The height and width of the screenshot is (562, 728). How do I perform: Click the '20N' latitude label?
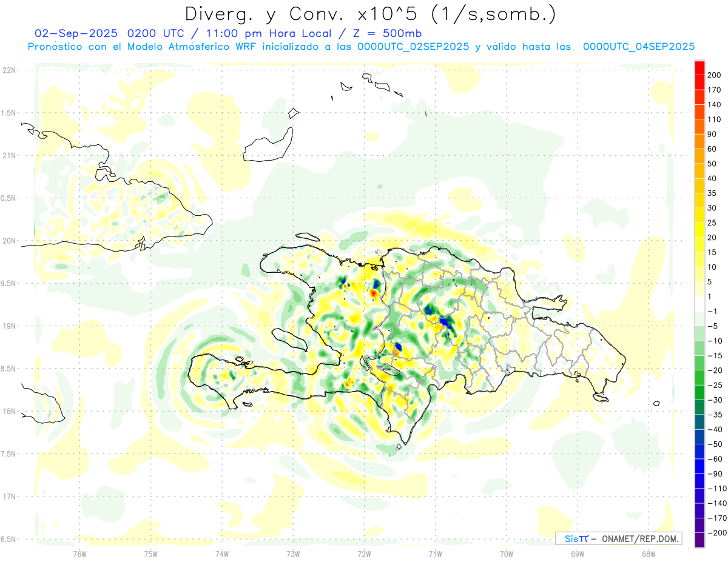[x=8, y=241]
